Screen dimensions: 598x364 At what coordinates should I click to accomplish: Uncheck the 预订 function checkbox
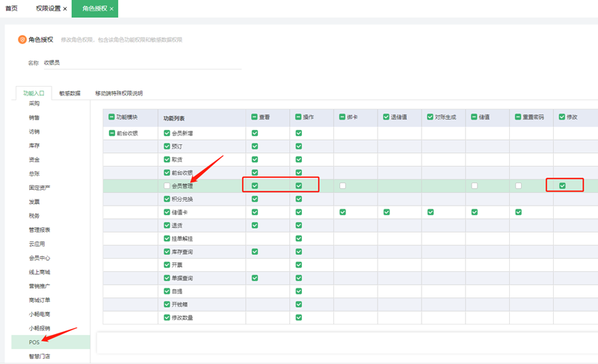click(167, 146)
